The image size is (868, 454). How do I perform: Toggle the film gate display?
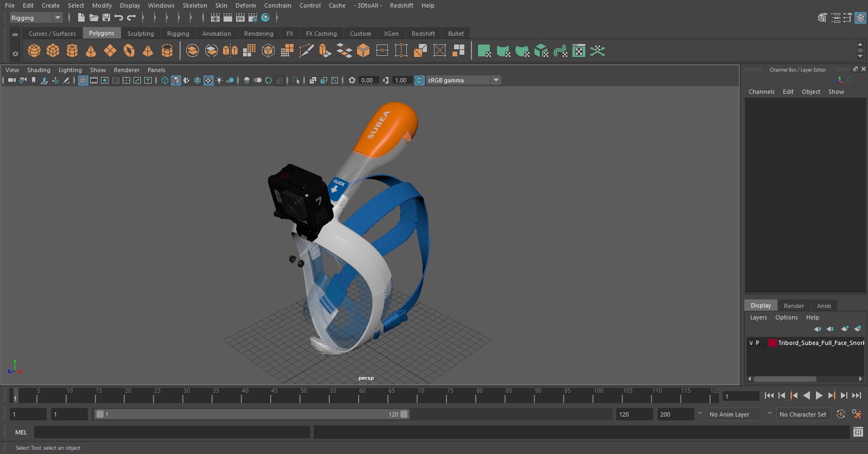pos(94,80)
